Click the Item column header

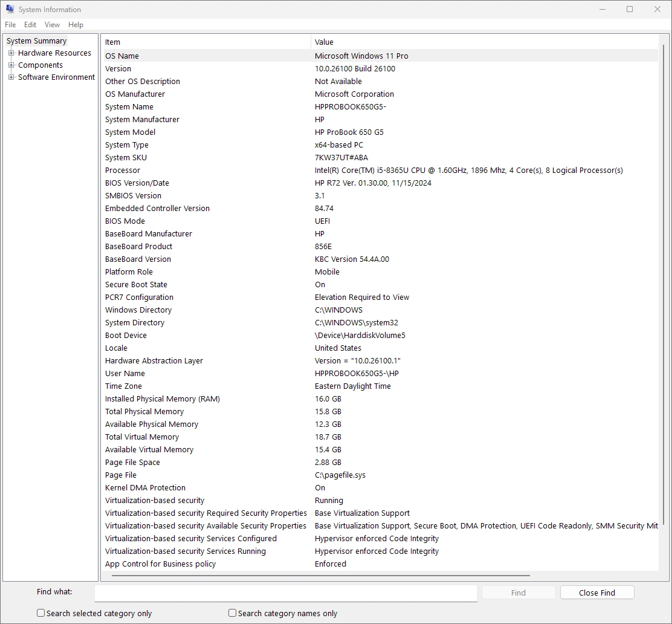point(205,42)
